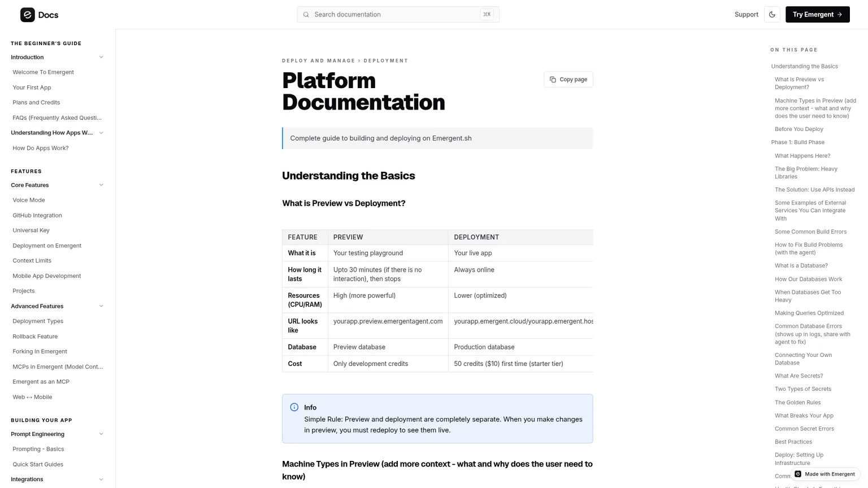The width and height of the screenshot is (868, 488).
Task: Click the Try Emergent button
Action: (x=817, y=15)
